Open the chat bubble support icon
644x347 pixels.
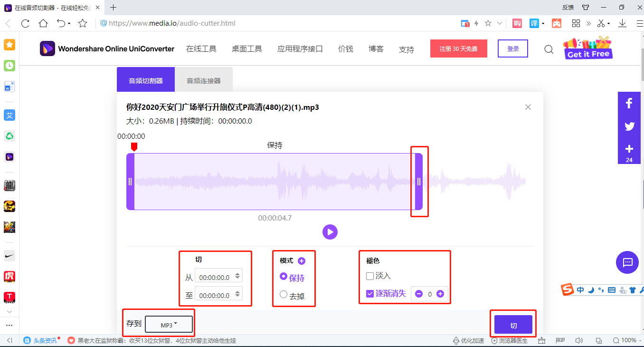point(627,262)
